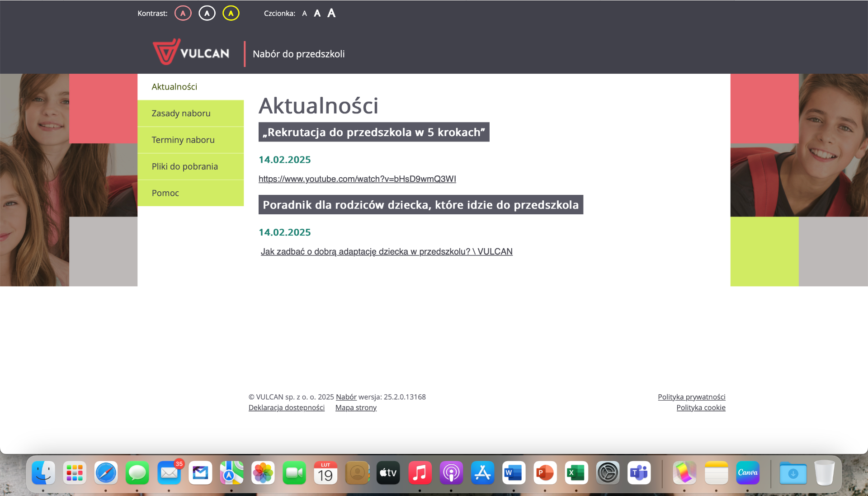Open the Mapa strony link

click(x=356, y=408)
